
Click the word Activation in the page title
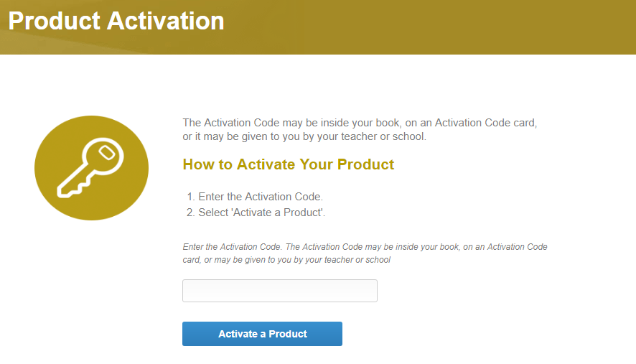click(x=165, y=21)
